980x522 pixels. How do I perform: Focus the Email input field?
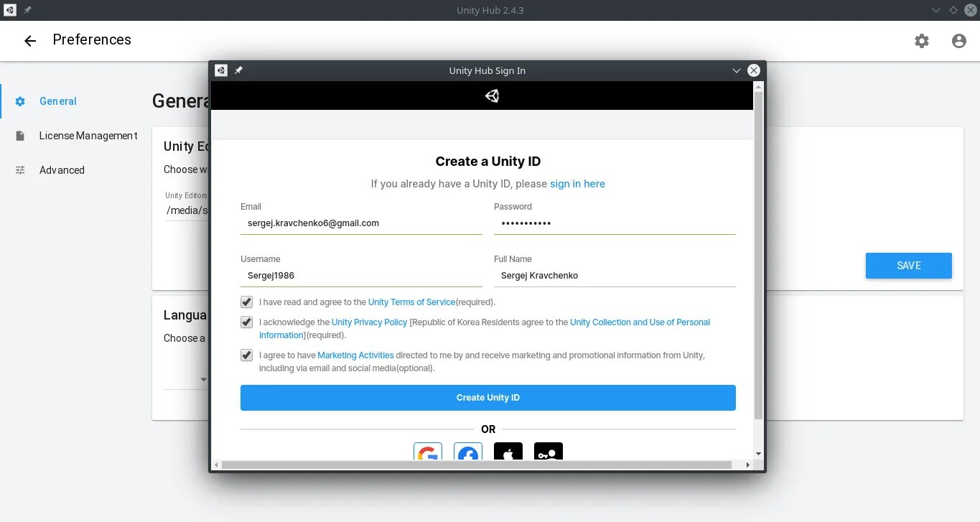361,223
